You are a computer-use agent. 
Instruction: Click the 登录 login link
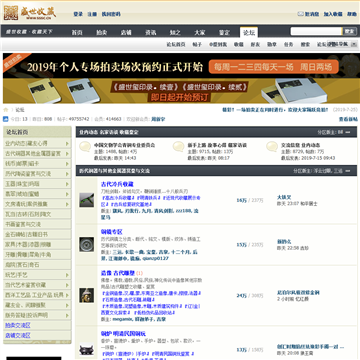pos(78,14)
